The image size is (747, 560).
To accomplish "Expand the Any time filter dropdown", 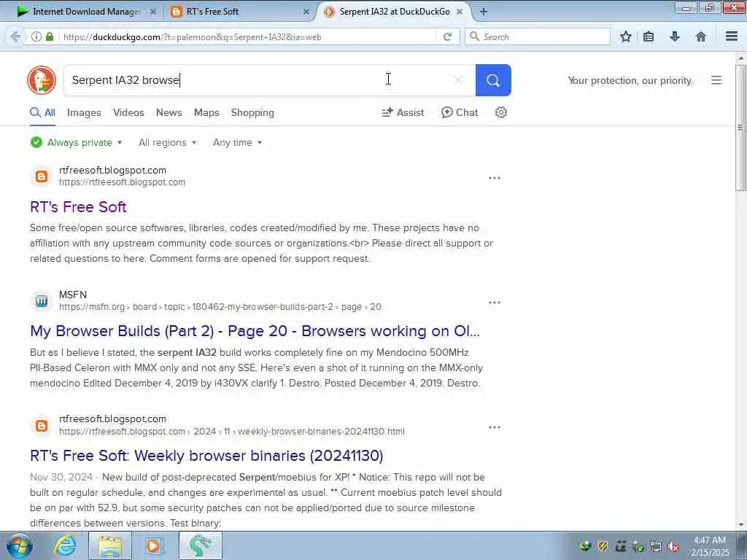I will click(237, 142).
